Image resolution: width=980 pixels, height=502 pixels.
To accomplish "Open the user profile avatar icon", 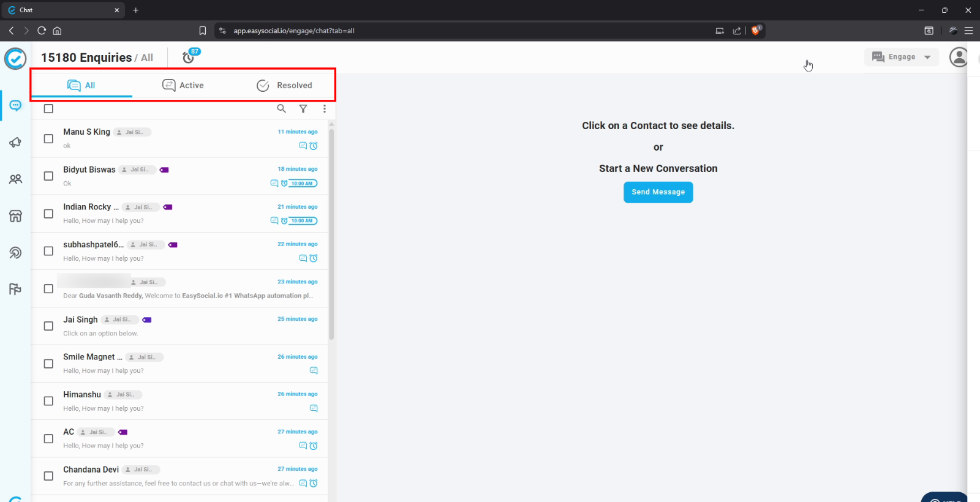I will tap(958, 57).
